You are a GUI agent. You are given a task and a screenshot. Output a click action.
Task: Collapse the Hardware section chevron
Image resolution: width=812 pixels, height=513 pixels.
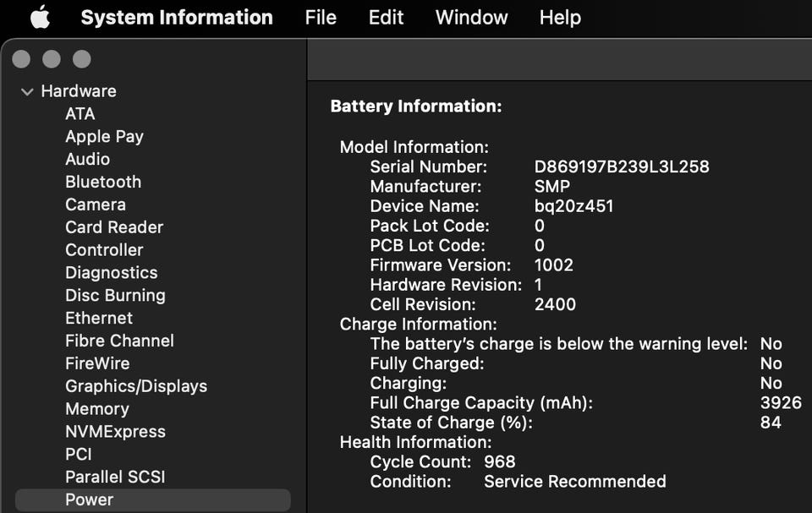(27, 91)
